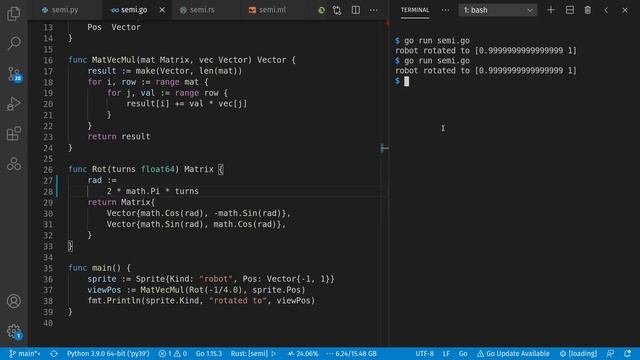
Task: Close the terminal panel
Action: click(x=625, y=10)
